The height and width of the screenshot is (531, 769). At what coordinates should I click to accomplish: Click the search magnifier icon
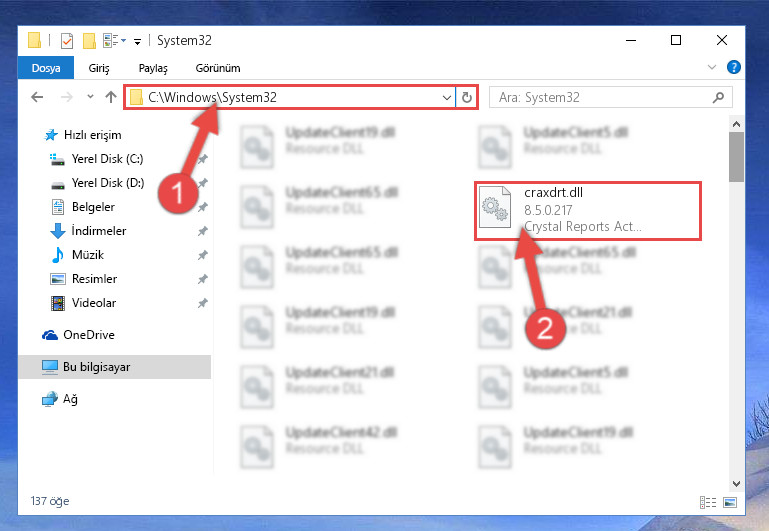click(718, 98)
